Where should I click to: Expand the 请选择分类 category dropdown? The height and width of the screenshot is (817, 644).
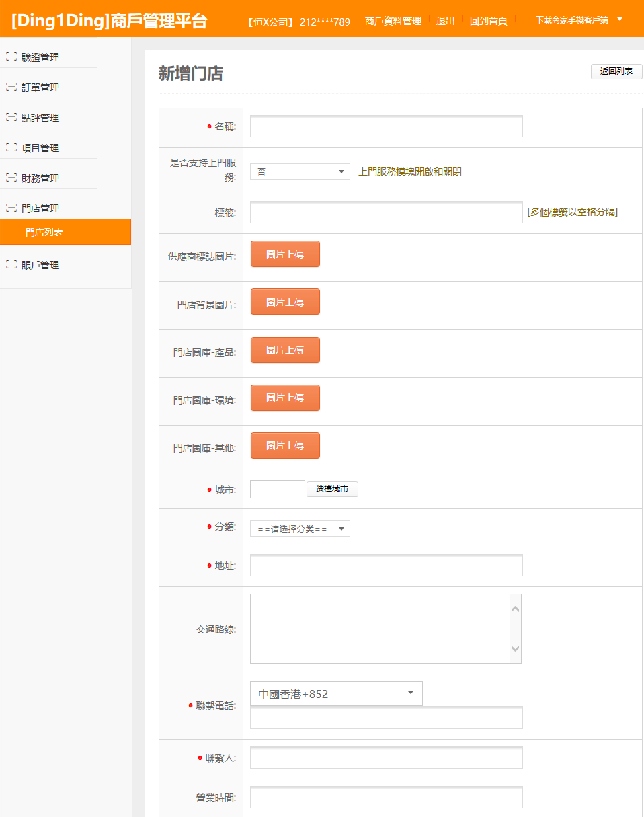300,529
